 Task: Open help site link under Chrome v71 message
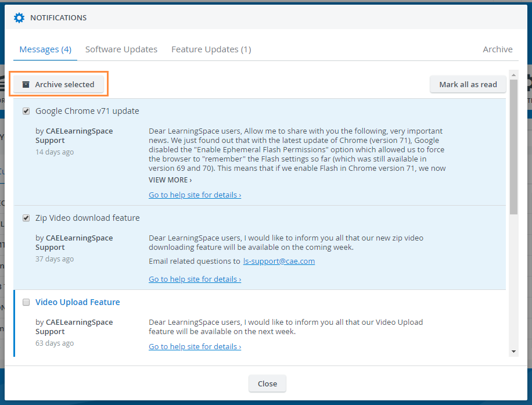pos(195,195)
